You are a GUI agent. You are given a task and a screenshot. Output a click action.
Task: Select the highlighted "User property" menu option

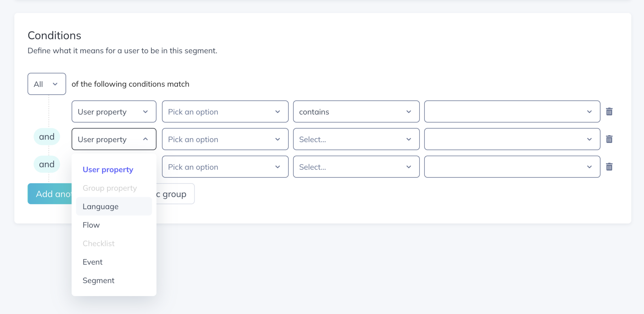108,169
